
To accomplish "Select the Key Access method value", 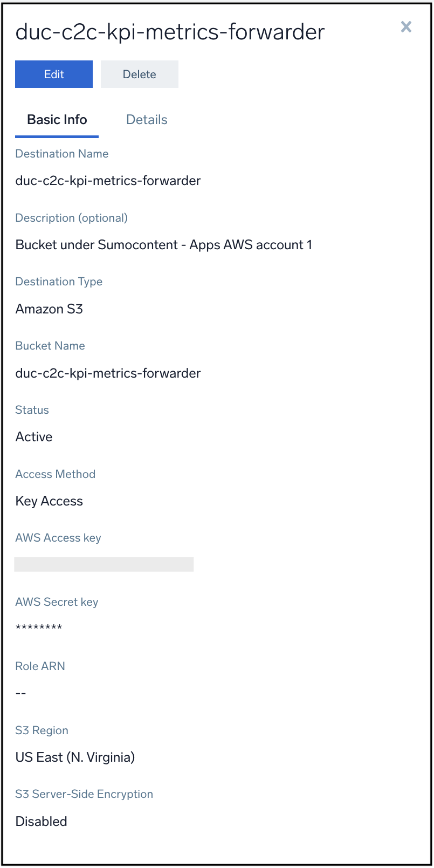I will [49, 501].
